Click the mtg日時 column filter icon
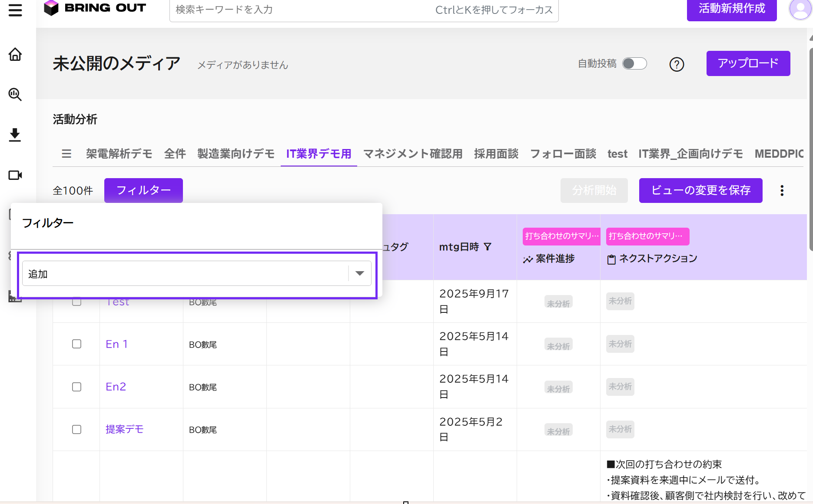The image size is (813, 504). coord(488,247)
